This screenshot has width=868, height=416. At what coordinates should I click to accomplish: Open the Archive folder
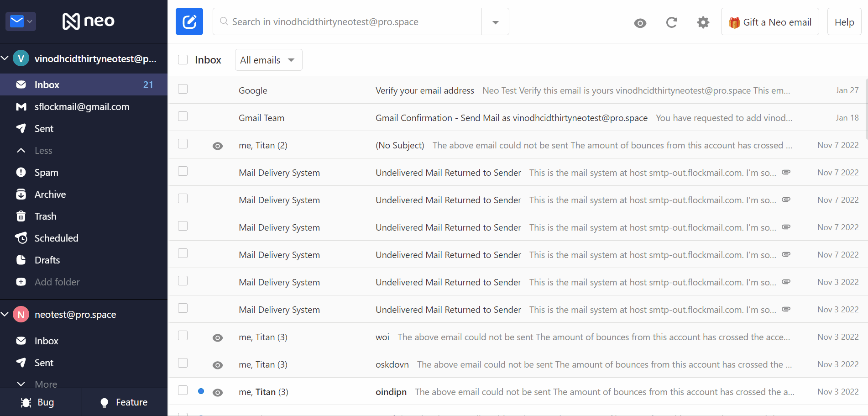tap(50, 194)
